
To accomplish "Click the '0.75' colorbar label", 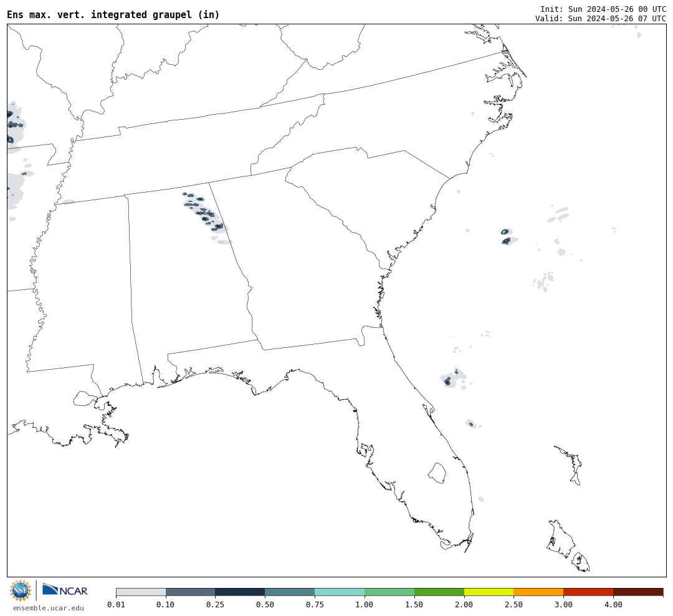I will [x=315, y=604].
